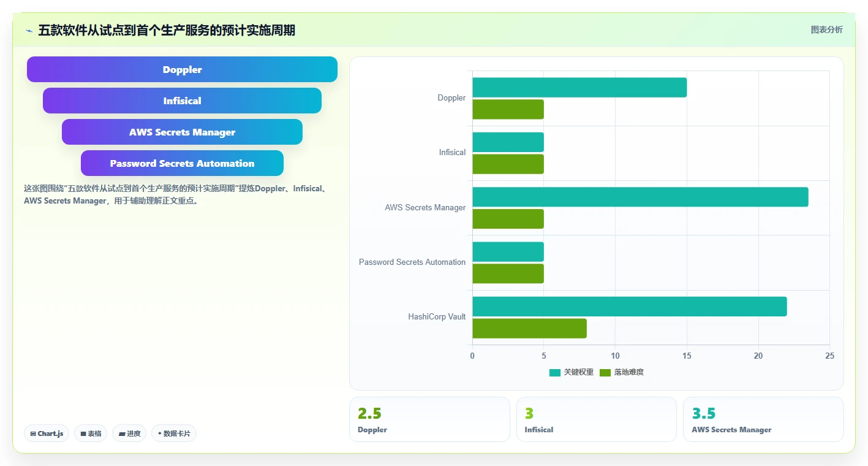
Task: Click the teal 关键权重 bar for Infisical
Action: click(x=508, y=142)
